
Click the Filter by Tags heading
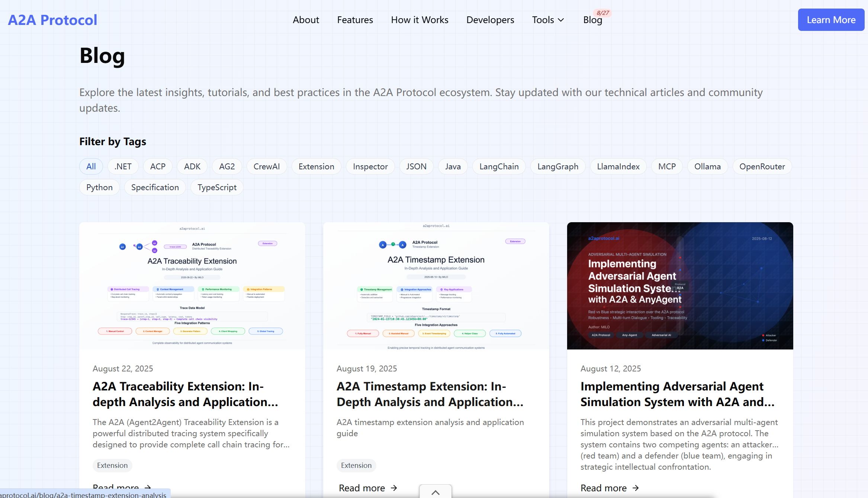click(x=113, y=141)
